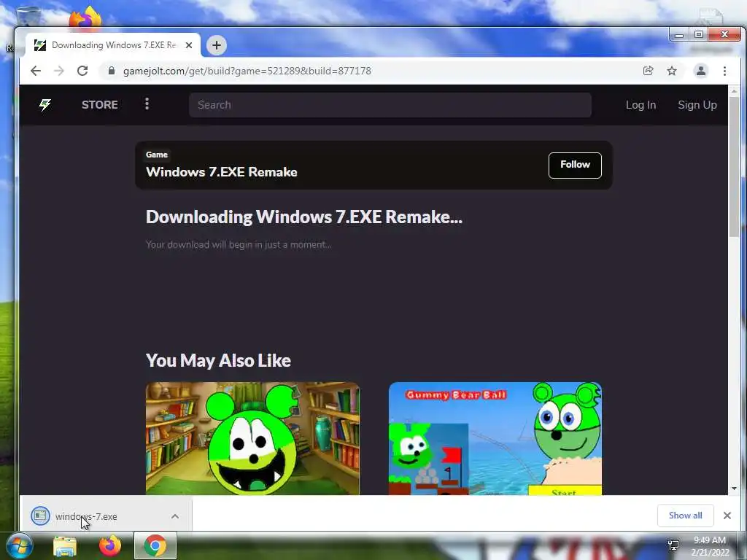Click the vertical scrollbar thumb
Screen dimensions: 747x560
coord(734,166)
